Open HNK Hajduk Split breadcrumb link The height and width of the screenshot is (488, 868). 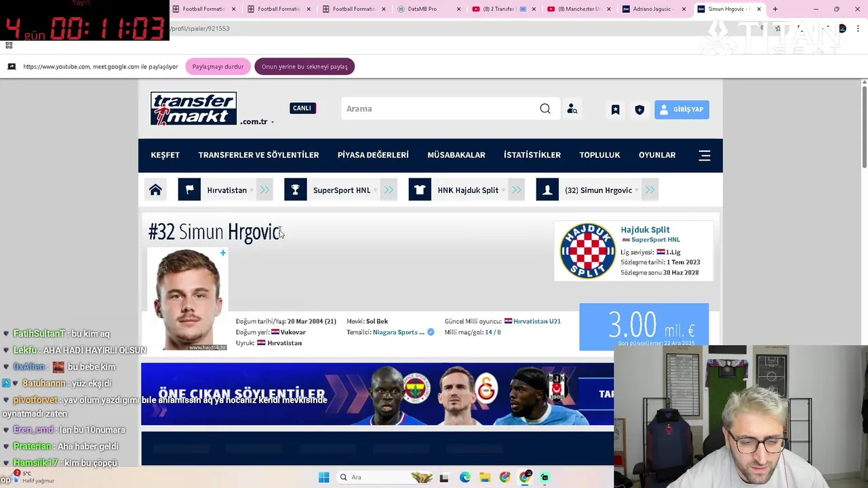point(468,190)
